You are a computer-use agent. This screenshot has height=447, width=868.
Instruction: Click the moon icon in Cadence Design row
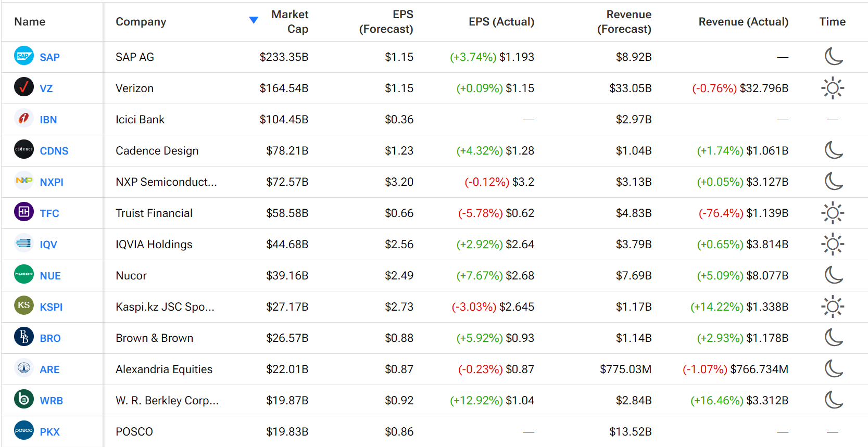coord(833,150)
